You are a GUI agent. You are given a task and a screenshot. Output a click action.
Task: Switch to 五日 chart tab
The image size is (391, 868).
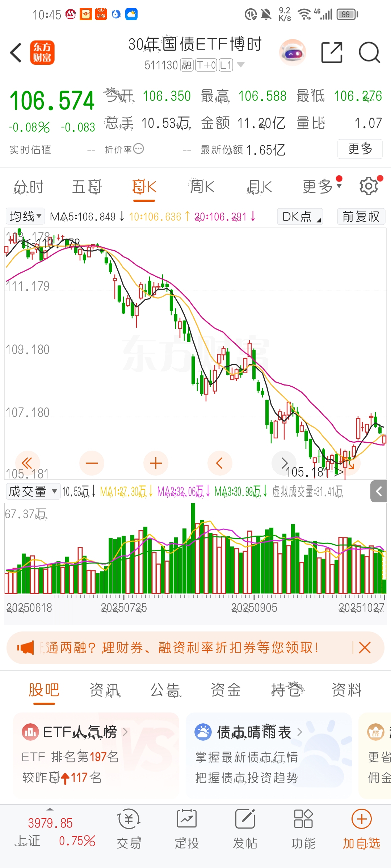point(87,187)
